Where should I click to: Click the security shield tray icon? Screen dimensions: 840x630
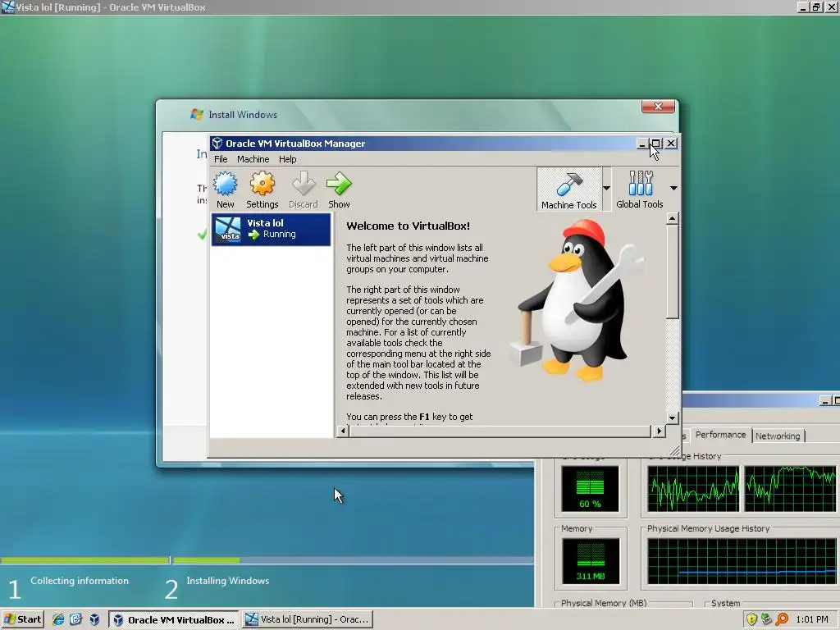coord(751,619)
